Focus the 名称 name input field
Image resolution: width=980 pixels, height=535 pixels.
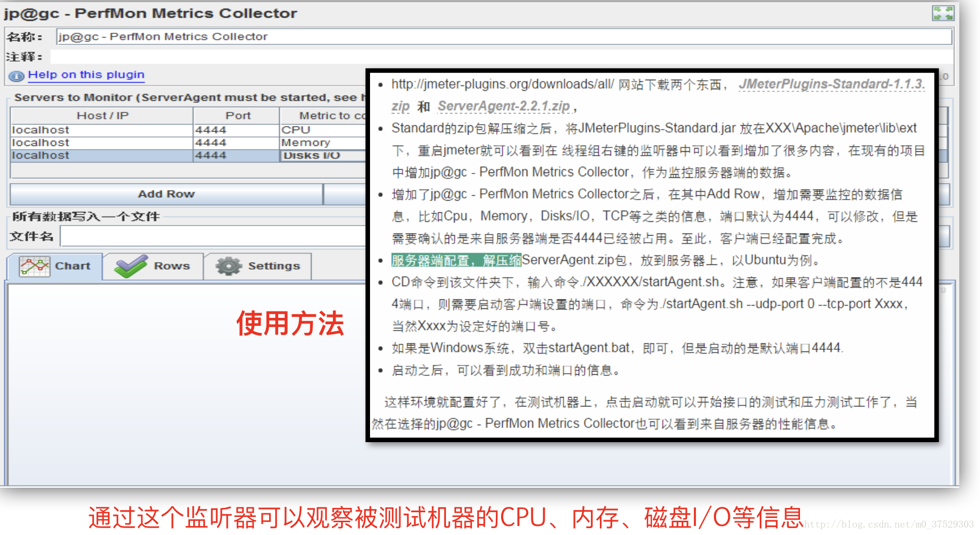(x=504, y=37)
